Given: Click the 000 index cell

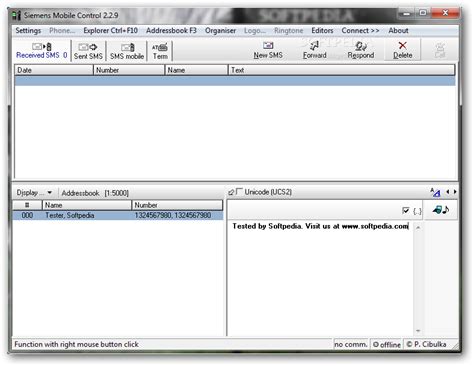Looking at the screenshot, I should (x=27, y=216).
